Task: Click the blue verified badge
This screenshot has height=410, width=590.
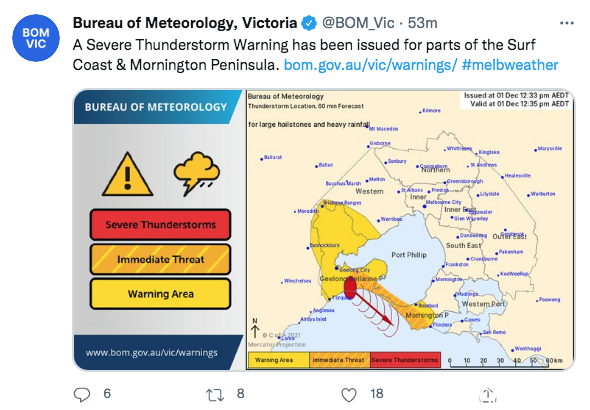Action: coord(309,23)
